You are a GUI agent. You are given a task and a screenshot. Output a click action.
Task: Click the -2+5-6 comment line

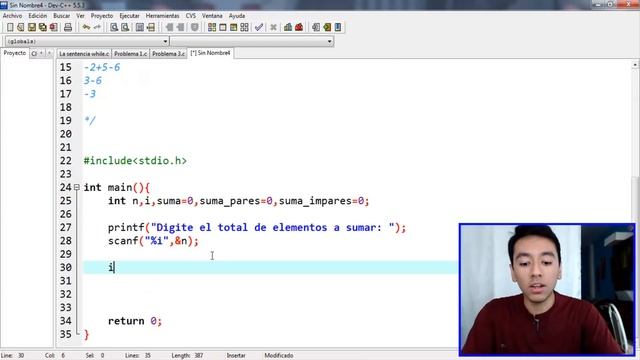pos(102,67)
